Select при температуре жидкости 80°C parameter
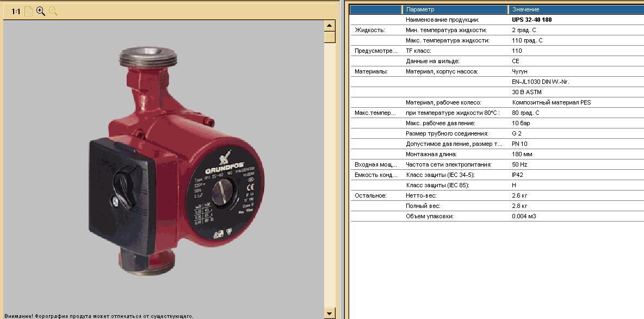The width and height of the screenshot is (644, 319). [x=453, y=113]
